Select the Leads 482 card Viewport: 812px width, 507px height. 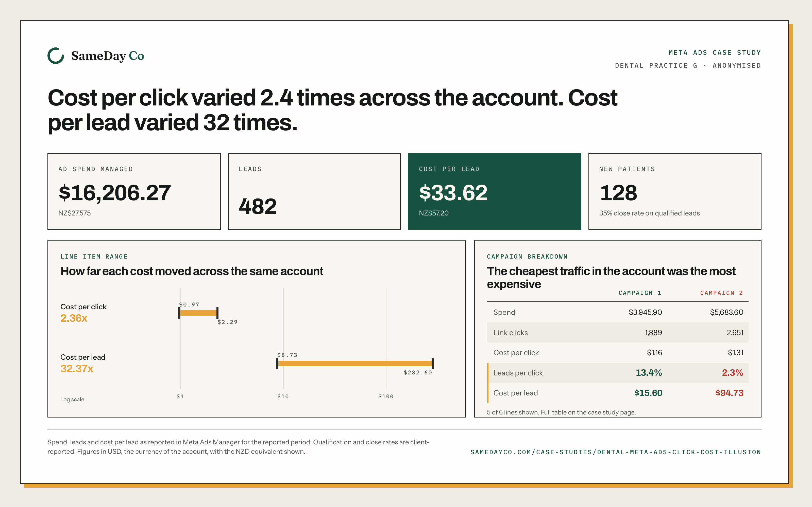(314, 191)
